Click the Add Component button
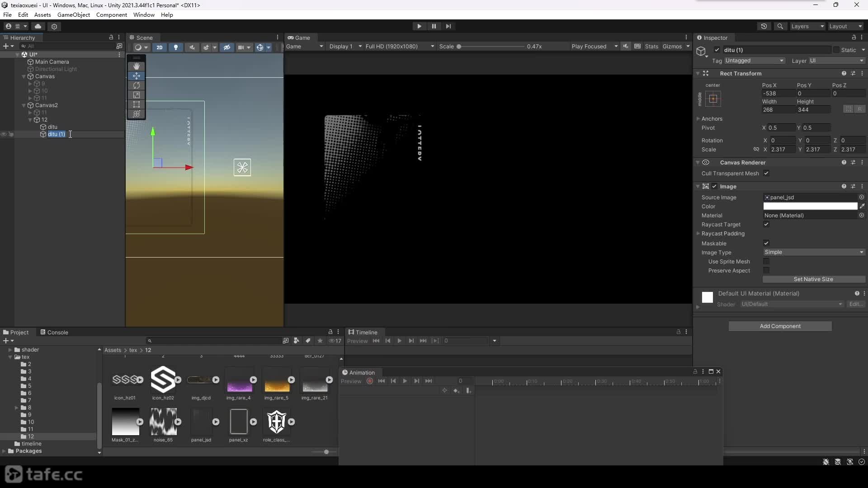This screenshot has height=488, width=868. [x=780, y=326]
